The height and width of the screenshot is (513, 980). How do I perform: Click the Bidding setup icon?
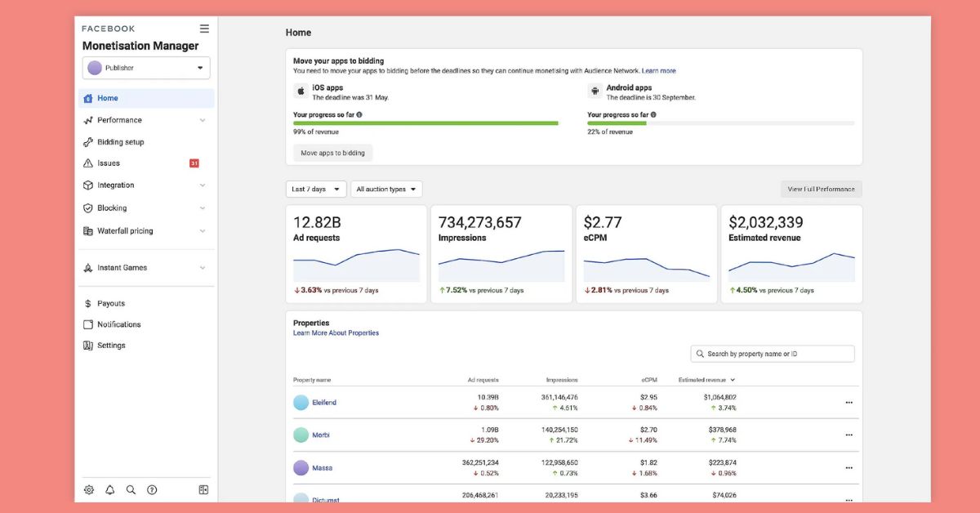(88, 142)
